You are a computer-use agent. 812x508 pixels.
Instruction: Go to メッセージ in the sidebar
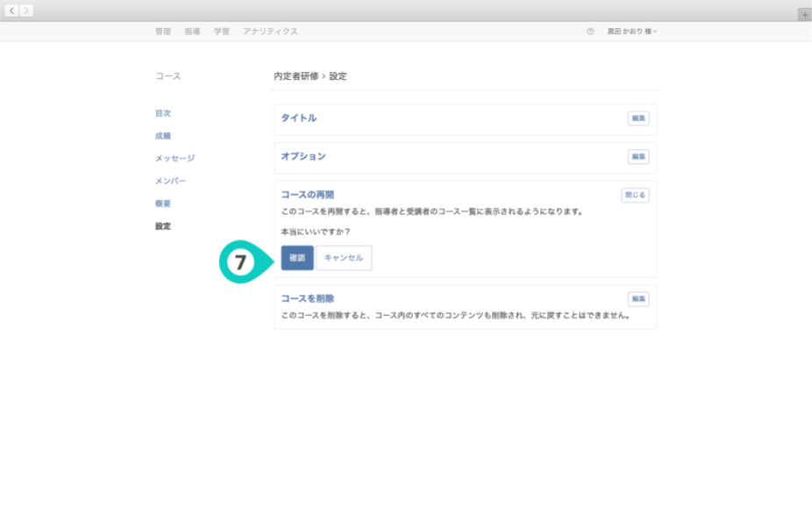175,158
